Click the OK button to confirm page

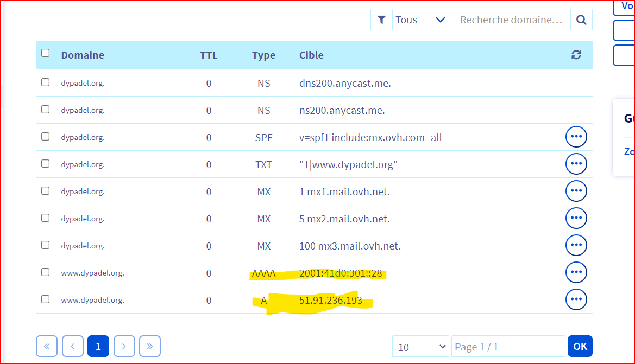[x=580, y=346]
